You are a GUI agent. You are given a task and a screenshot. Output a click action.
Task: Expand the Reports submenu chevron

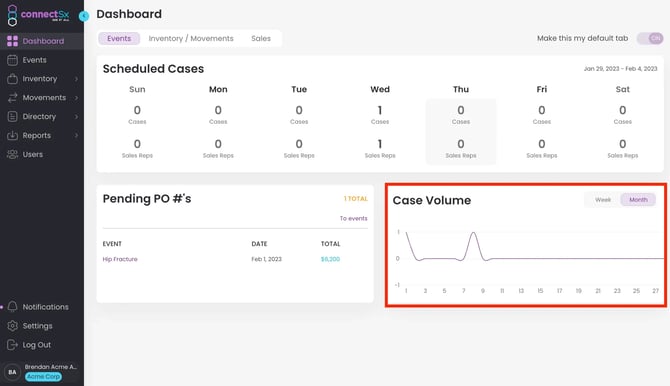76,136
